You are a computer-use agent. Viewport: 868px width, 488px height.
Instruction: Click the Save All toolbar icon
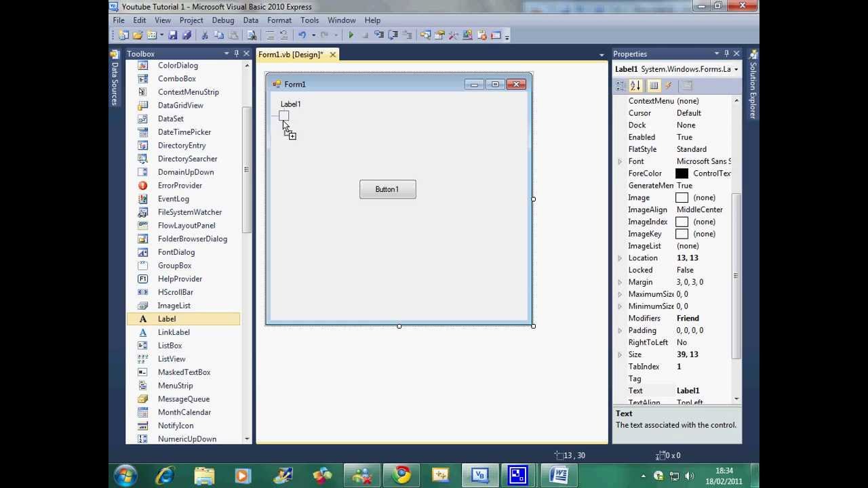(186, 35)
